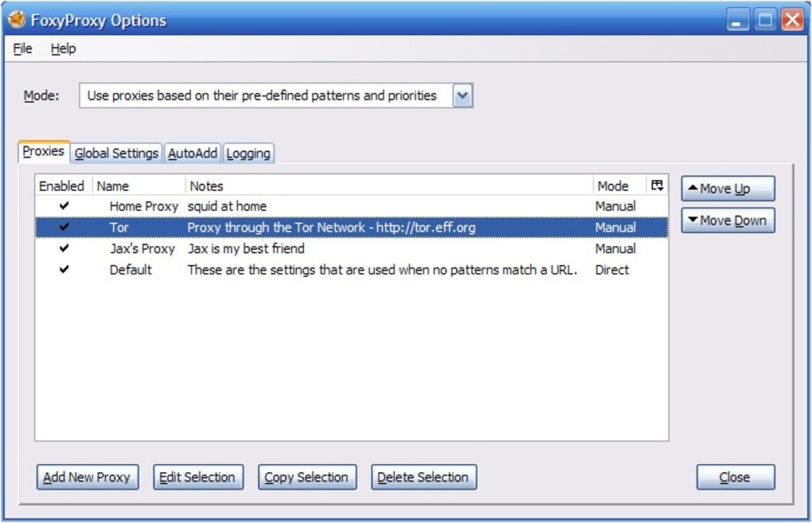Open the File menu

point(22,49)
